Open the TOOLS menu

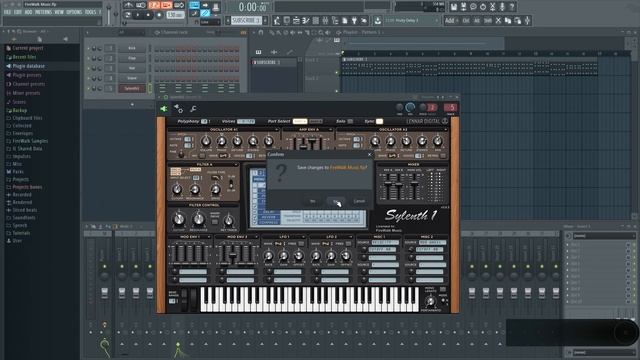tap(90, 12)
